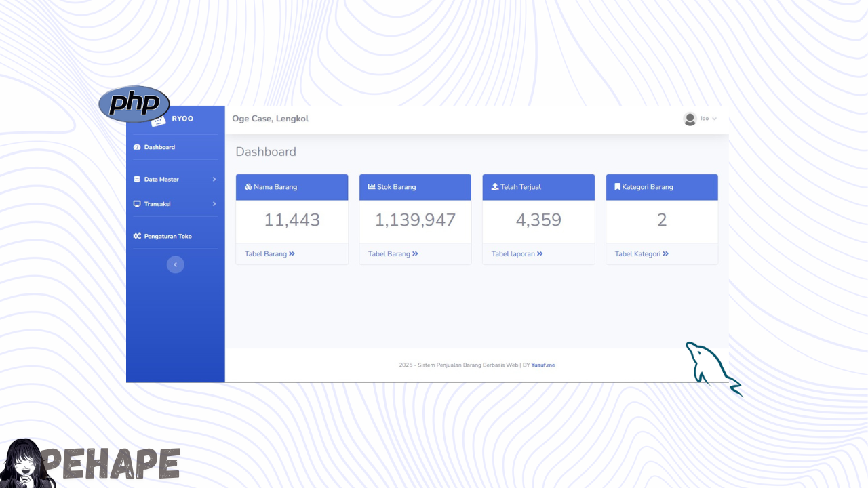Click the Dashboard speedometer icon in sidebar
Image resolution: width=868 pixels, height=488 pixels.
click(138, 147)
